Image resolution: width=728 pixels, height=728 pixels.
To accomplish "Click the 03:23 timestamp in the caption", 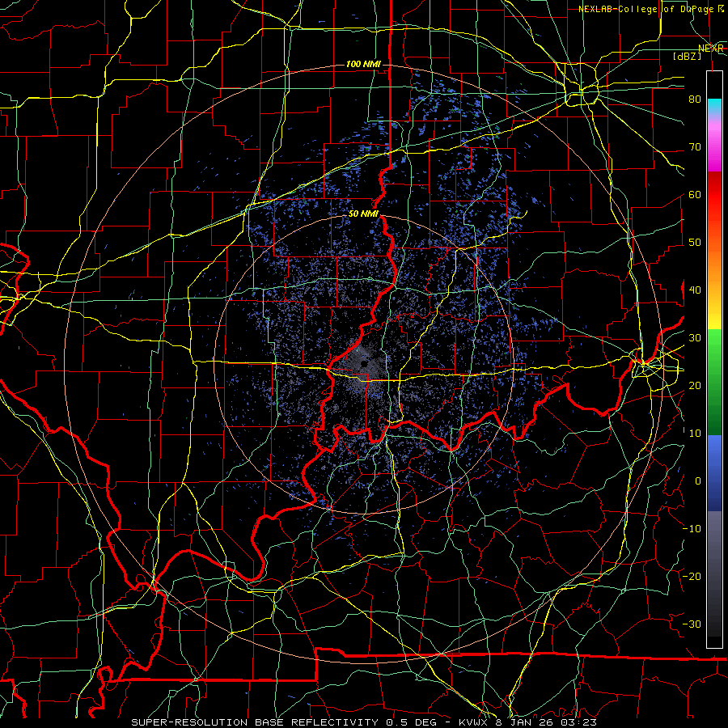I will tap(581, 722).
